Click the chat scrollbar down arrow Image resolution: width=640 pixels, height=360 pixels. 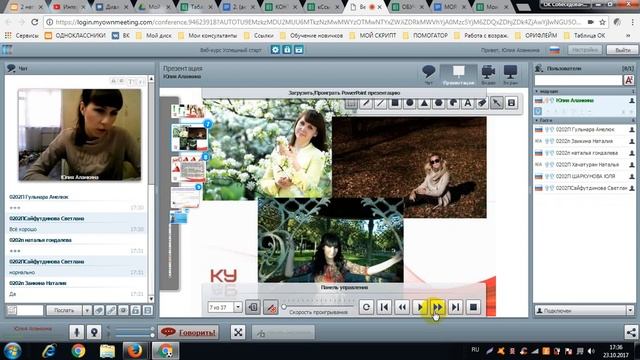click(151, 299)
